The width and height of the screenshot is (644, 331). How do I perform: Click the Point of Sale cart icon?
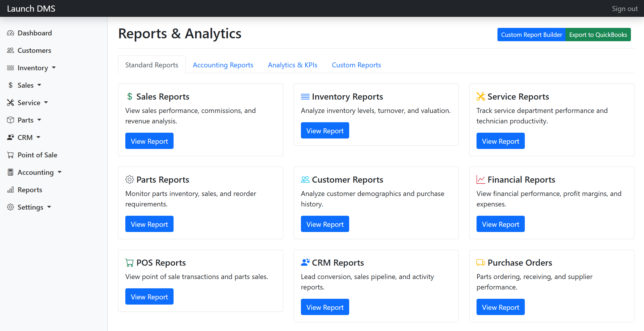click(x=11, y=155)
